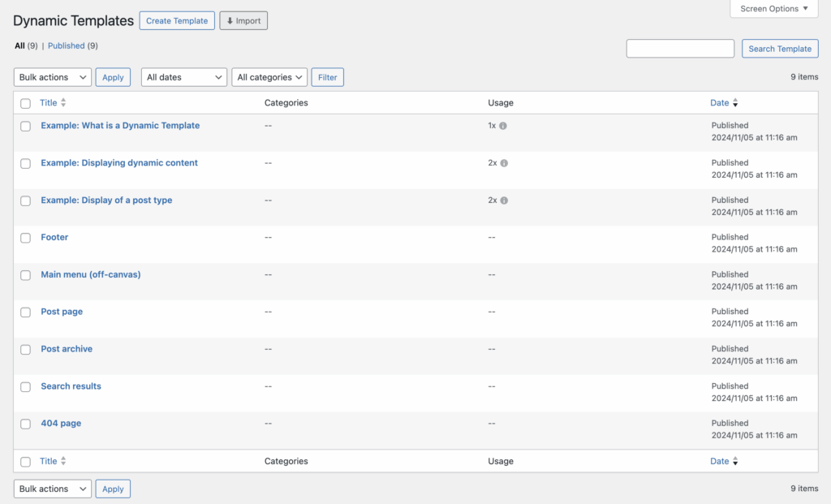Open 'Example: Display of a post type'
The width and height of the screenshot is (831, 504).
point(106,200)
